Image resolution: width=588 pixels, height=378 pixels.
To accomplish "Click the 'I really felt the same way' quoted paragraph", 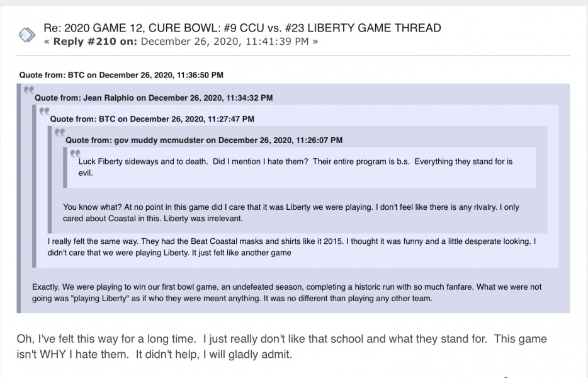I will coord(294,247).
